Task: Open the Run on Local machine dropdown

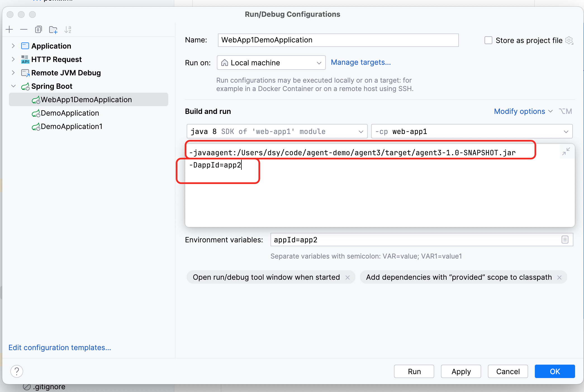Action: [271, 63]
